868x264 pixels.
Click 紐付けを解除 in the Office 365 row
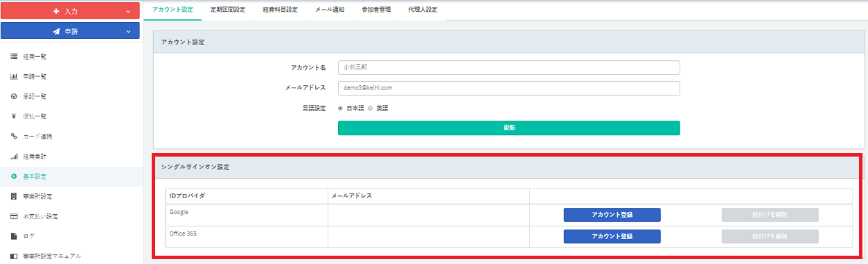coord(770,236)
